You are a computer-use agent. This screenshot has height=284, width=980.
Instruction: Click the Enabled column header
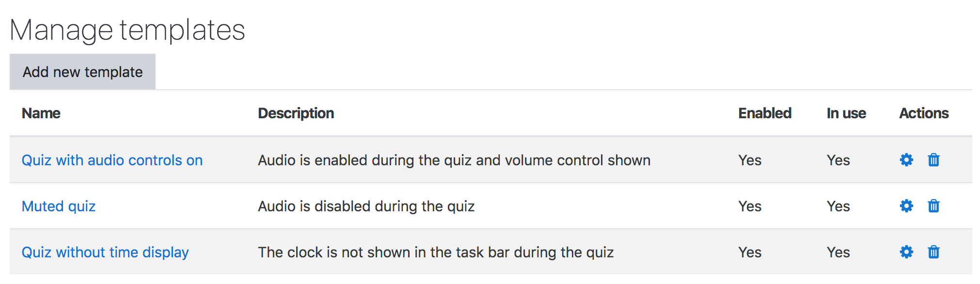tap(764, 113)
